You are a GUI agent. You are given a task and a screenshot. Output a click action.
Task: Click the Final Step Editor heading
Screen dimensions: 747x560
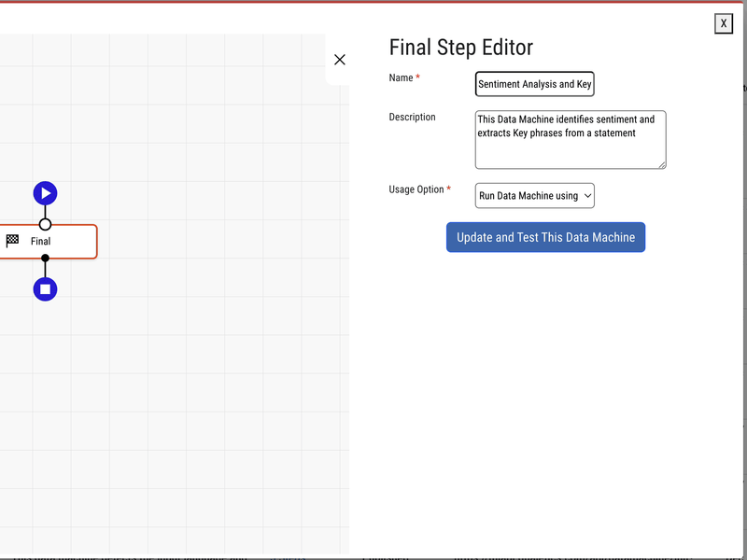click(460, 48)
